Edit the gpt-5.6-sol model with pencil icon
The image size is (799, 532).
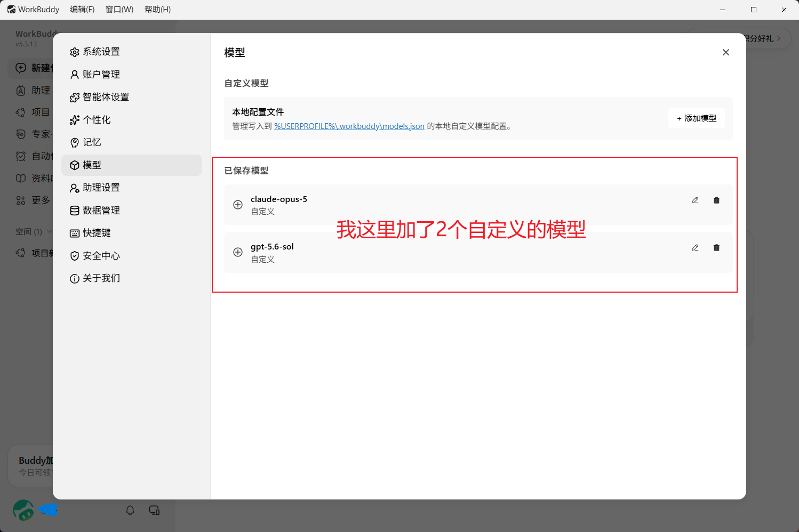(695, 248)
